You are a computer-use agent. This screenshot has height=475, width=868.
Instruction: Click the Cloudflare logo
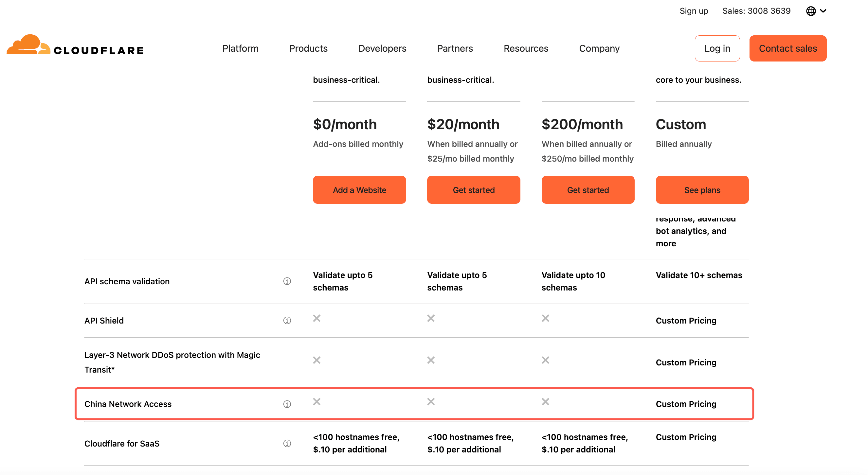click(x=75, y=45)
